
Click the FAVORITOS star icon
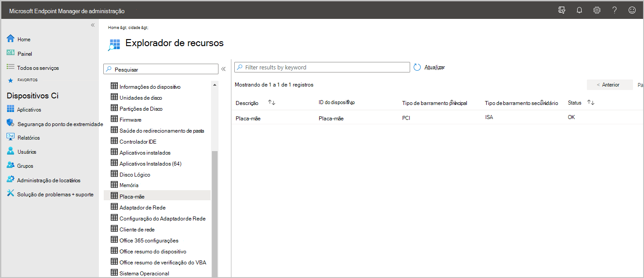[x=10, y=80]
